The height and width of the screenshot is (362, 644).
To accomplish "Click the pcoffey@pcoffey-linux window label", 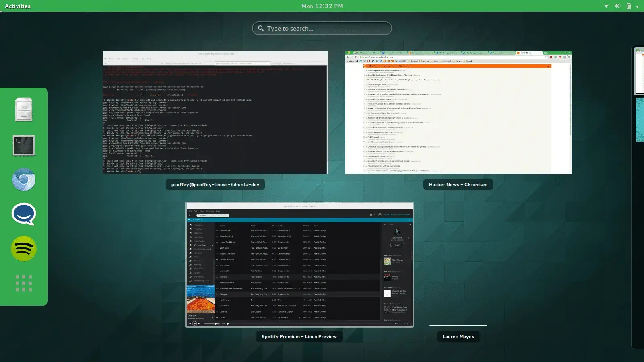I will [x=215, y=185].
